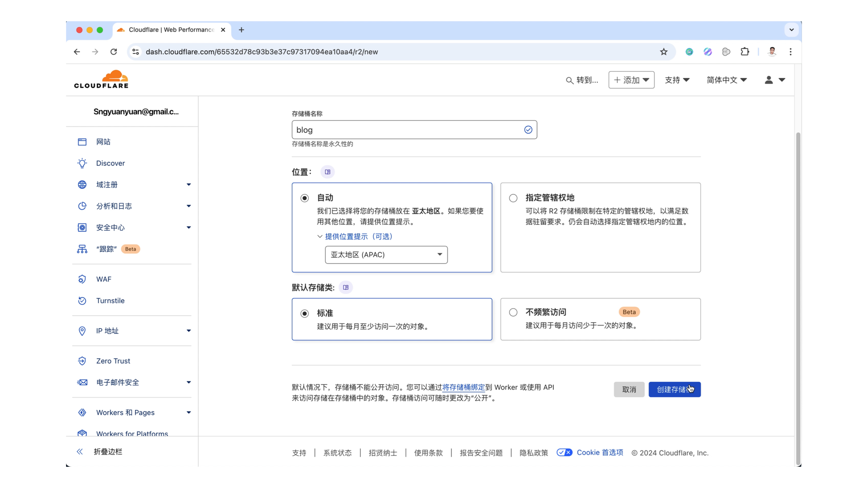Open the 亚太地区 (APAC) region dropdown

coord(386,254)
